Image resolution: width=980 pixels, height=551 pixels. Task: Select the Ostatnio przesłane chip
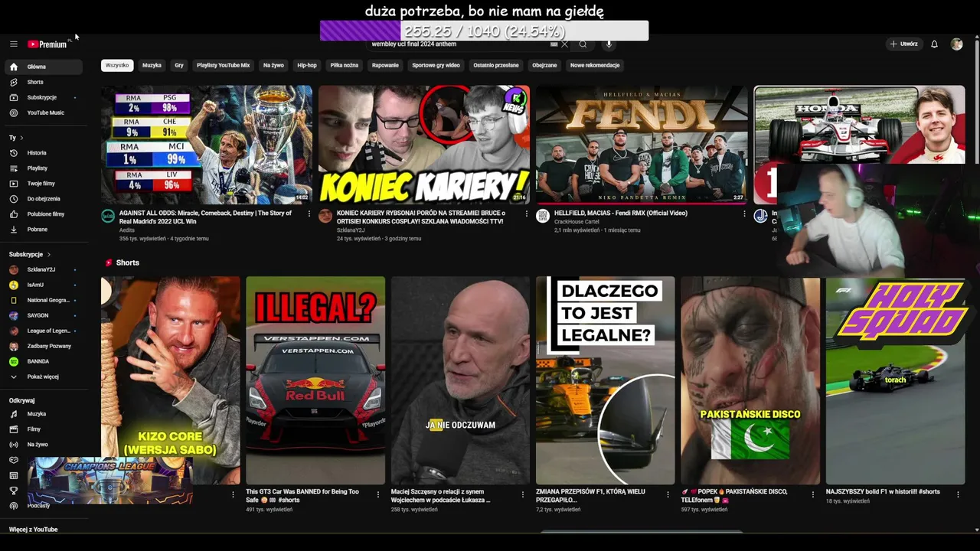coord(496,66)
